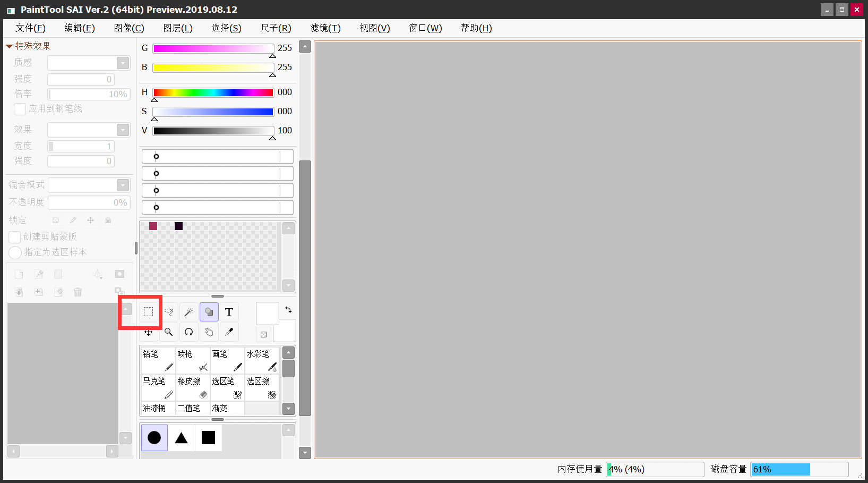Toggle lock moving arrows icon
This screenshot has width=868, height=483.
tap(90, 220)
